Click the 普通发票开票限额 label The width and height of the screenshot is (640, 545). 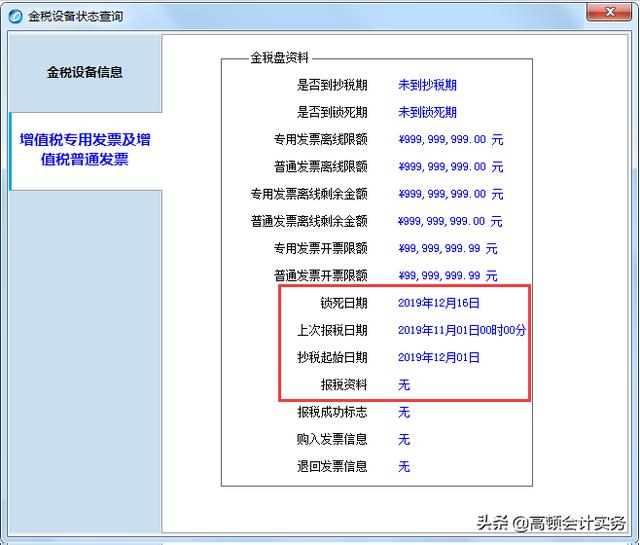pos(320,276)
